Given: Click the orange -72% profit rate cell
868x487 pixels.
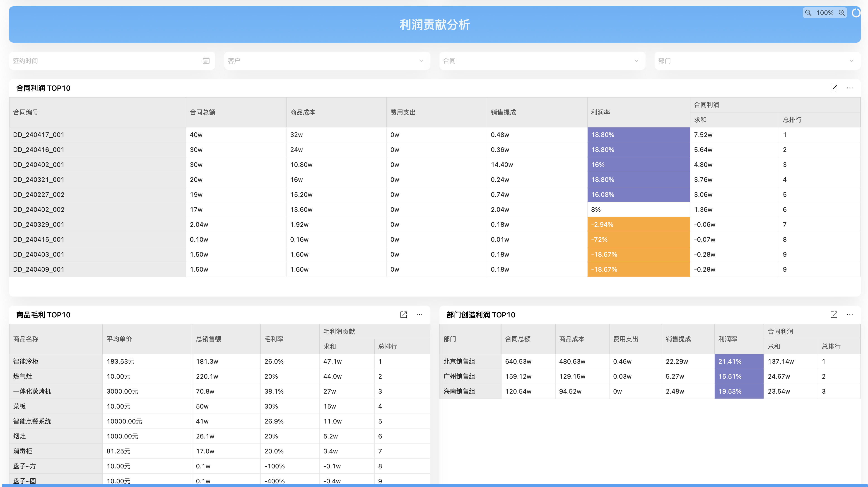Looking at the screenshot, I should [639, 239].
